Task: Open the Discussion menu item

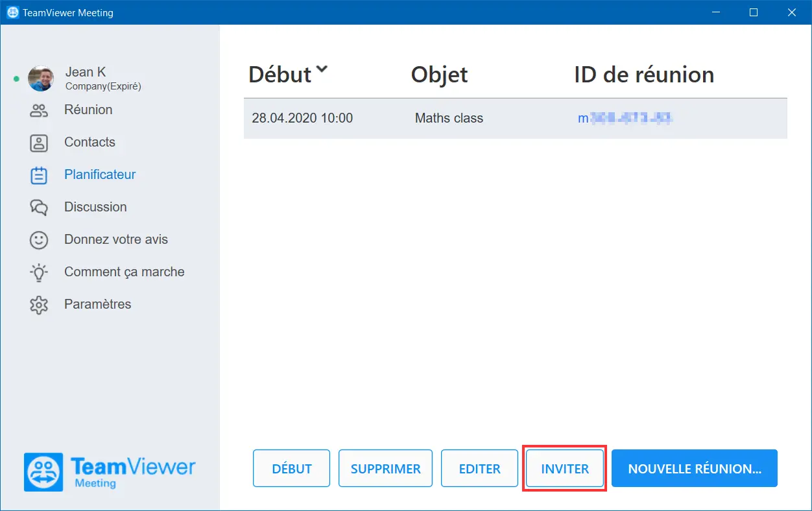Action: click(x=95, y=207)
